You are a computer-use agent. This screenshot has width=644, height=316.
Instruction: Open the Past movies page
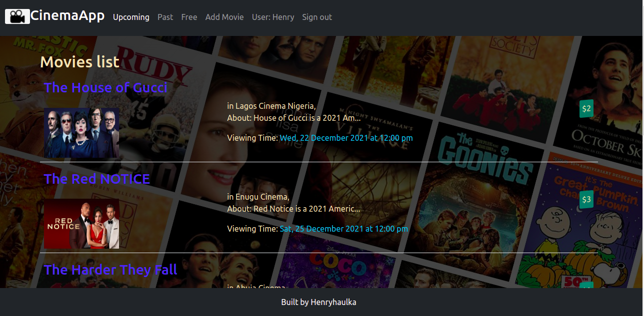click(165, 17)
